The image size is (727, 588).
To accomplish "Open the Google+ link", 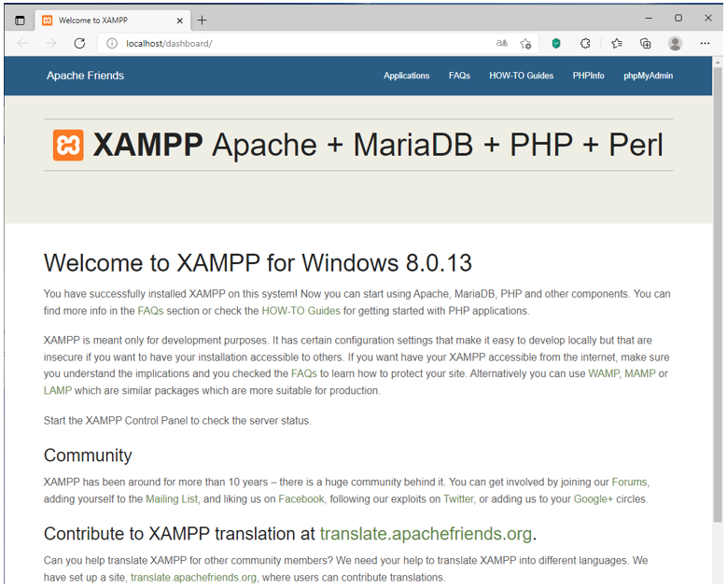I will tap(594, 499).
